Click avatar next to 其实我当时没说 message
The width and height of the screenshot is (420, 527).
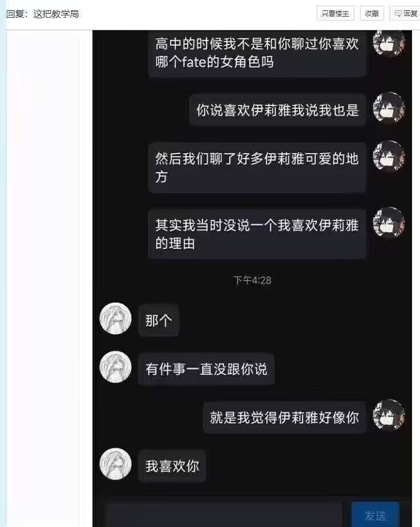(x=389, y=223)
